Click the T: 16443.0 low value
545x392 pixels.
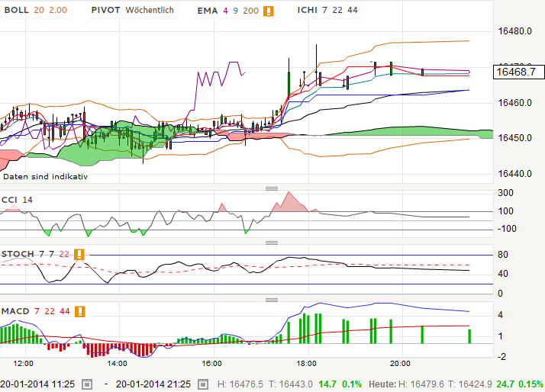(290, 384)
